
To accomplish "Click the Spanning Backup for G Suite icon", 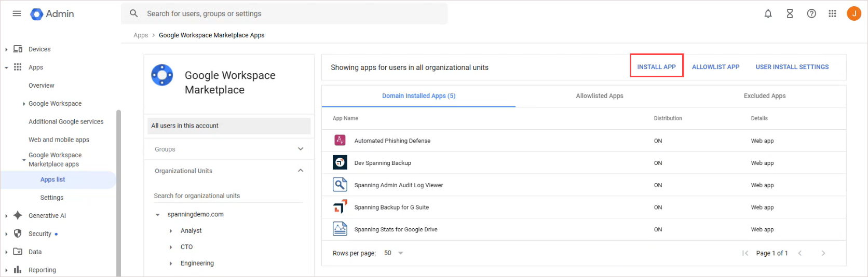I will pos(340,207).
